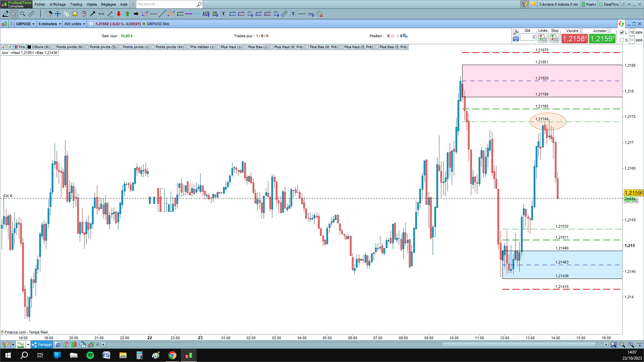Click the trash delete objects icon
644x362 pixels.
[84, 14]
